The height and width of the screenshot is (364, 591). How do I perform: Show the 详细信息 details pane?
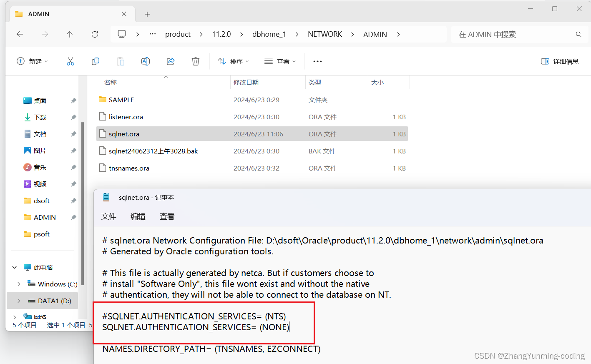(x=560, y=61)
